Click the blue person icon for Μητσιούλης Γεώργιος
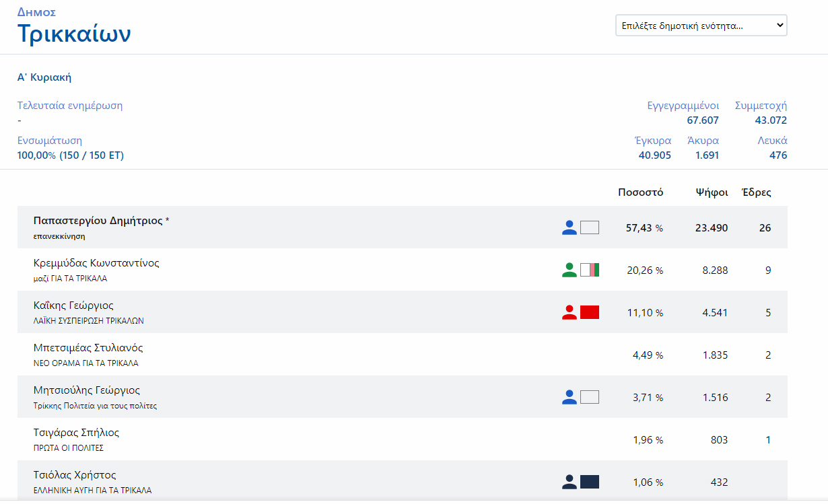 [570, 397]
